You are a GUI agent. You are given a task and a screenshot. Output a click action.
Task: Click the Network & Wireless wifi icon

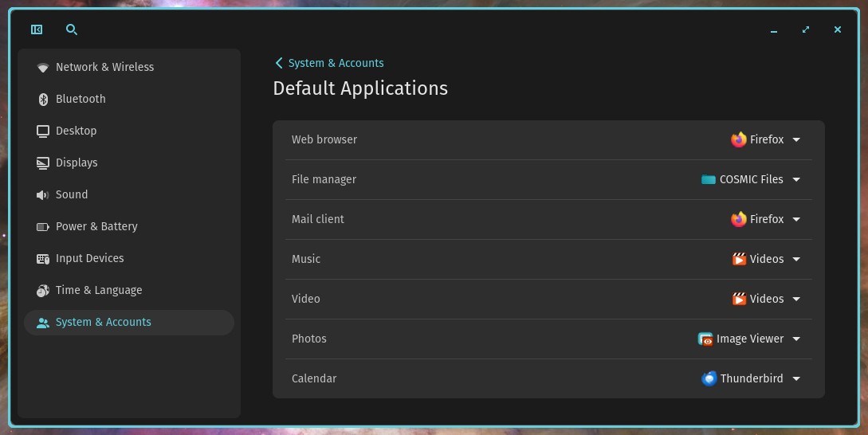click(42, 68)
